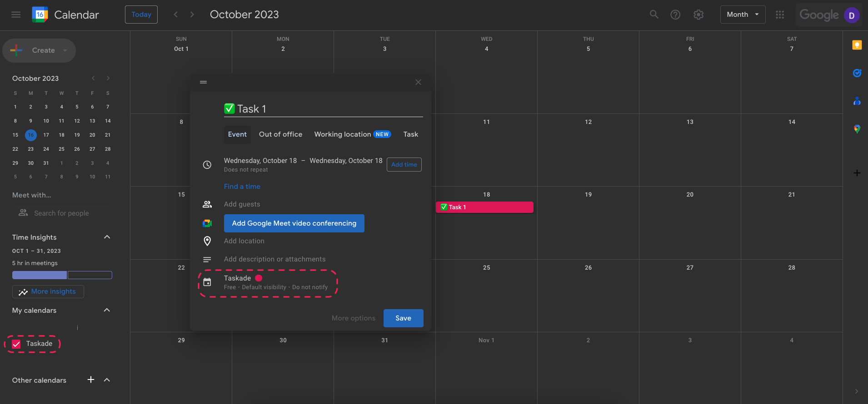868x404 pixels.
Task: Open More insights link
Action: [48, 291]
